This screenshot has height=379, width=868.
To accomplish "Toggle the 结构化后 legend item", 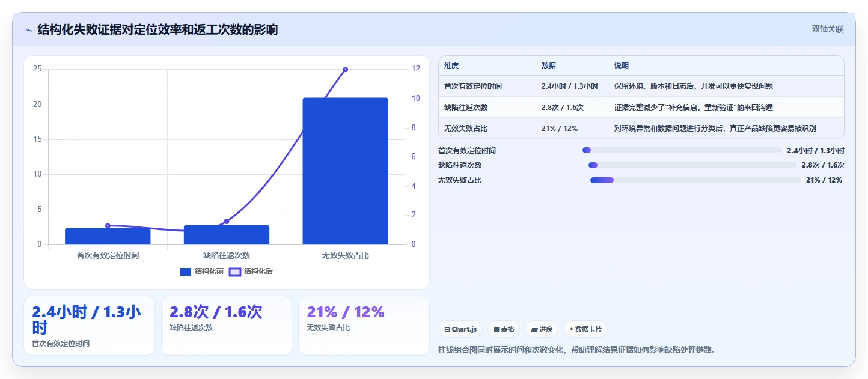I will (251, 271).
